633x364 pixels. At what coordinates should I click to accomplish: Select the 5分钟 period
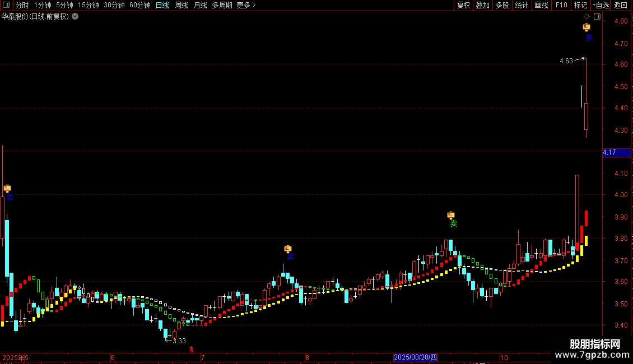coord(64,5)
